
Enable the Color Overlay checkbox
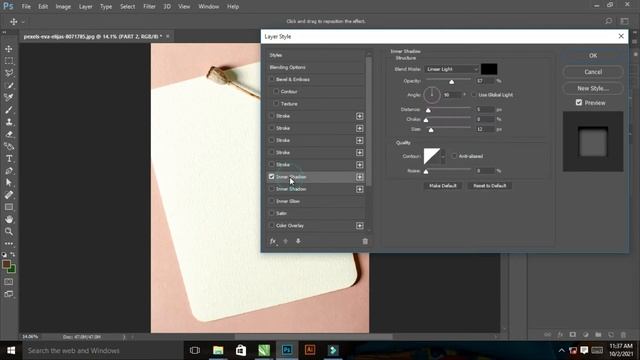[271, 225]
